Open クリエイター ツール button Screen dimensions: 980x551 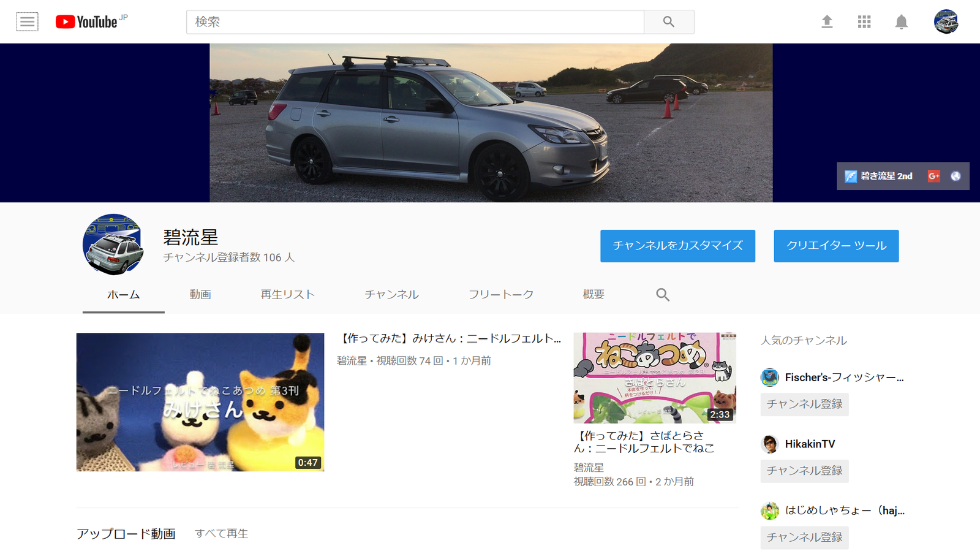point(836,246)
